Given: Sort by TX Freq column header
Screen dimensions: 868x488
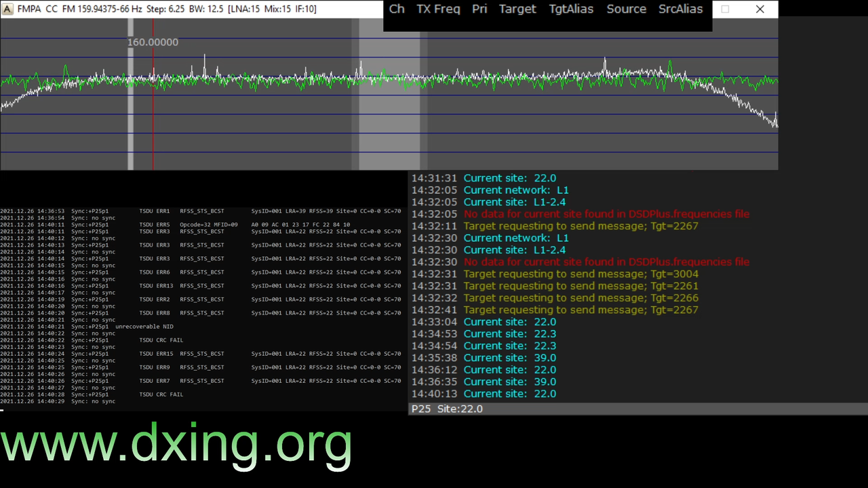Looking at the screenshot, I should [x=438, y=9].
